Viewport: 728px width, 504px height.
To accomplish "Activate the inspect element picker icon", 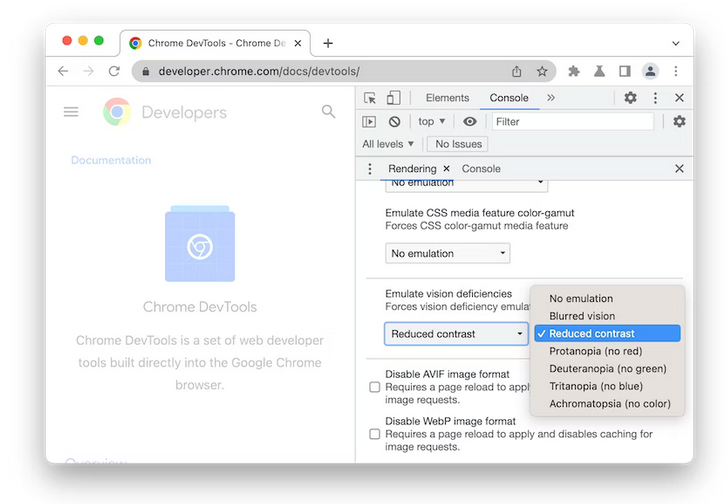I will point(370,98).
